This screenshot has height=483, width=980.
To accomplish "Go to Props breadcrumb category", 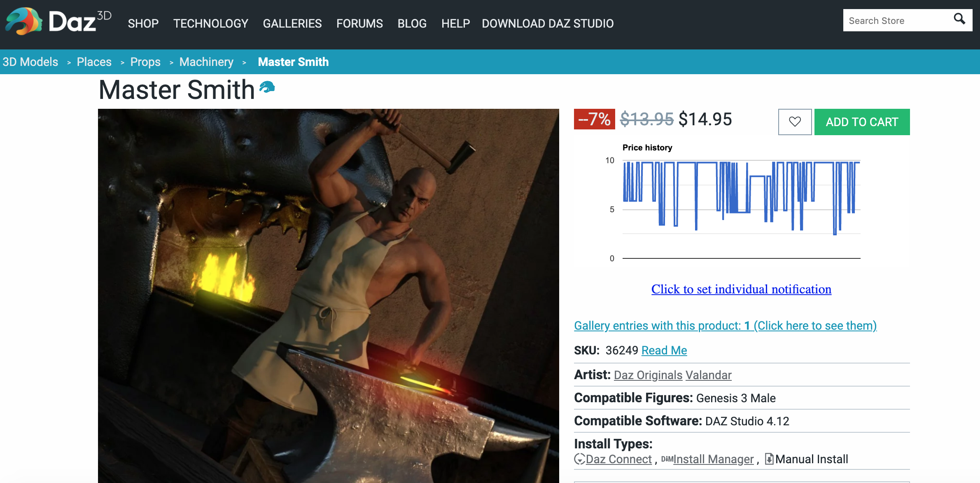I will pyautogui.click(x=145, y=62).
